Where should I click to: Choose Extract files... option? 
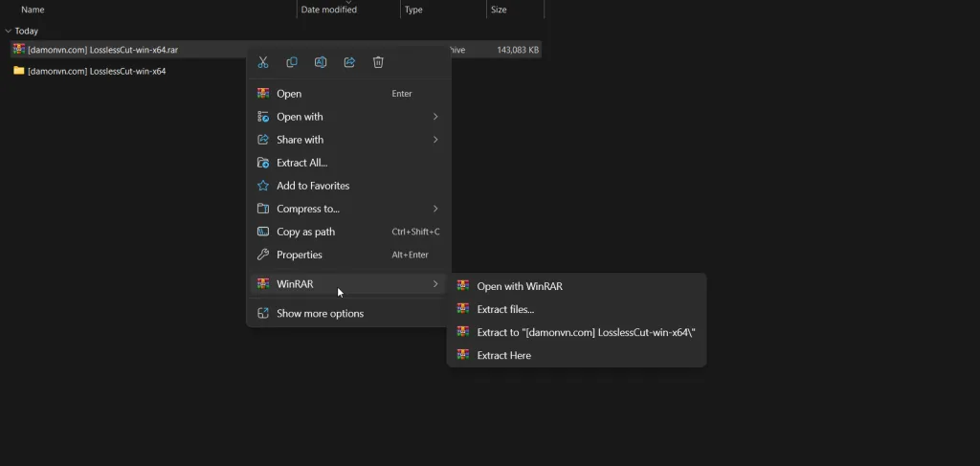pyautogui.click(x=505, y=309)
